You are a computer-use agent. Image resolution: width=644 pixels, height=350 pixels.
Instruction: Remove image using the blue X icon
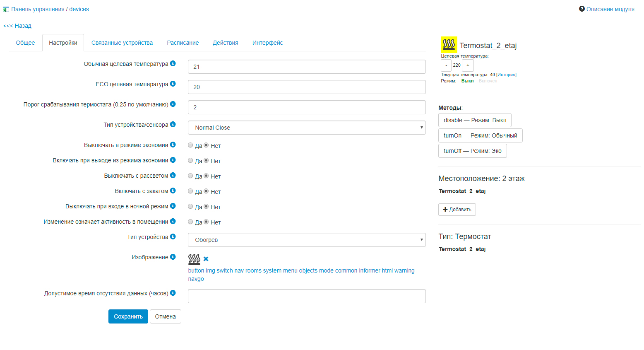click(206, 259)
